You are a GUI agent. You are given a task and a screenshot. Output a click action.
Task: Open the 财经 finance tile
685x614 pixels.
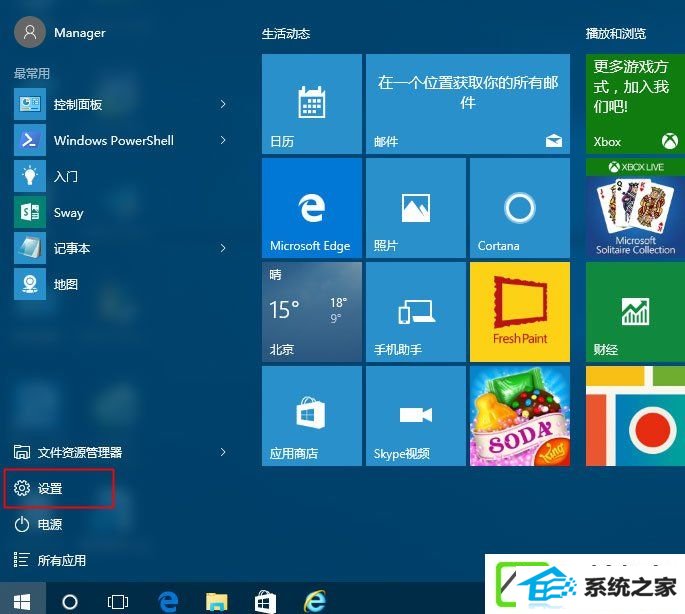click(635, 312)
